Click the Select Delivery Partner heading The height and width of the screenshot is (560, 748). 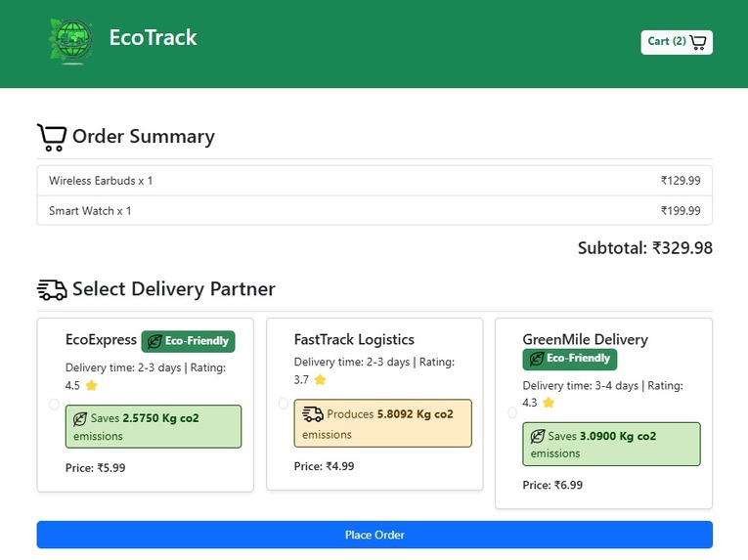click(x=174, y=289)
